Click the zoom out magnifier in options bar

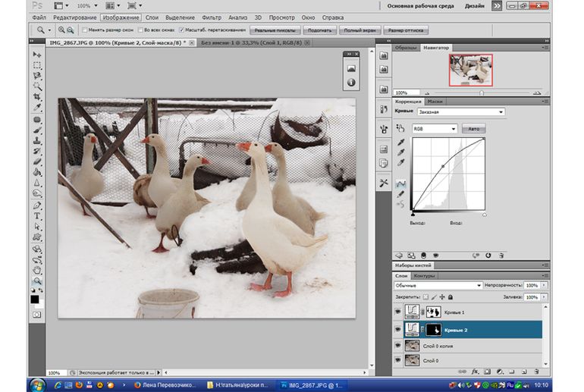(x=71, y=30)
